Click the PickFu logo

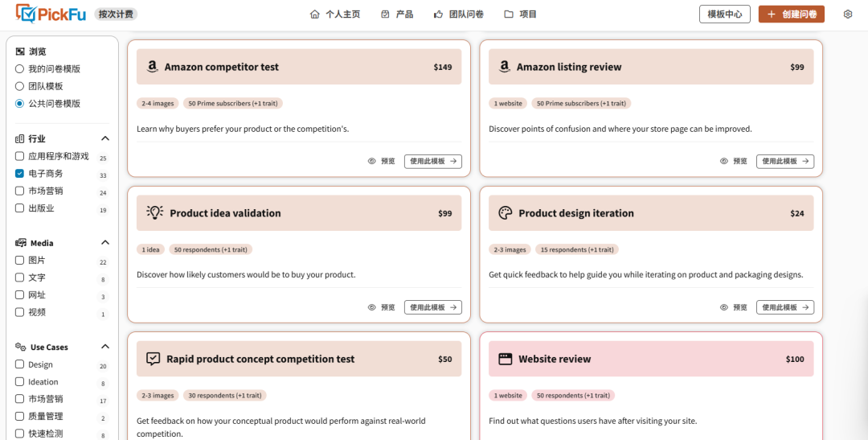point(51,14)
